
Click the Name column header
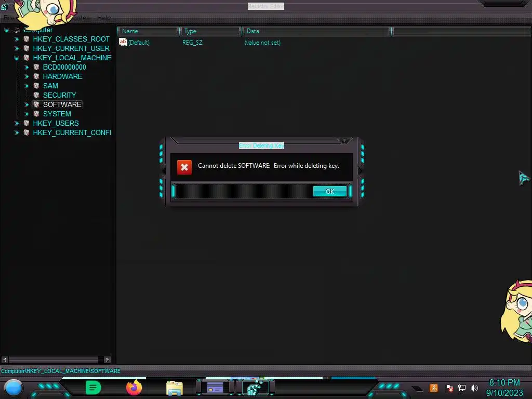click(x=148, y=31)
